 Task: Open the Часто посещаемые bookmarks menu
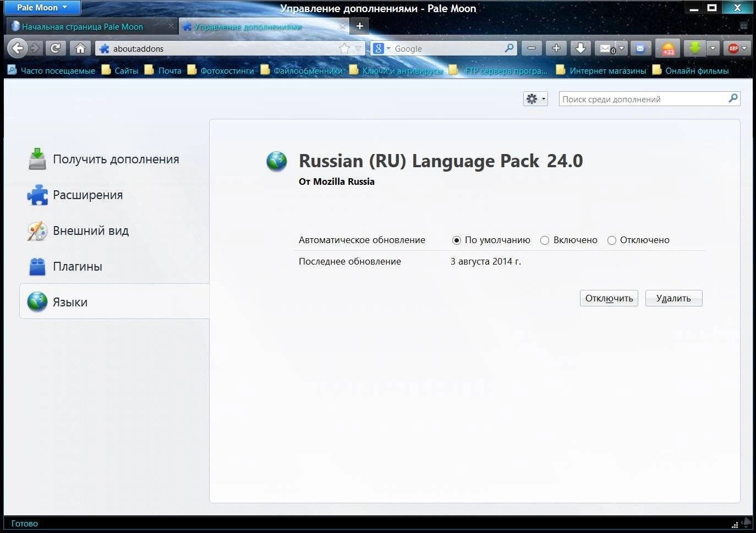coord(51,70)
